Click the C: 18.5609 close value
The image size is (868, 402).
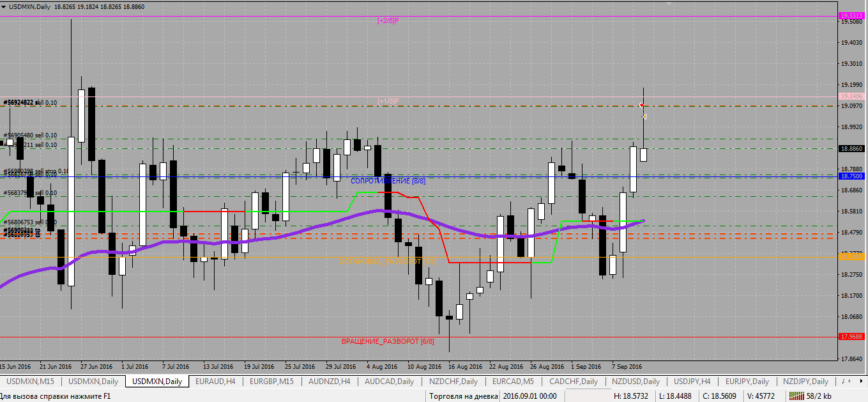[721, 396]
